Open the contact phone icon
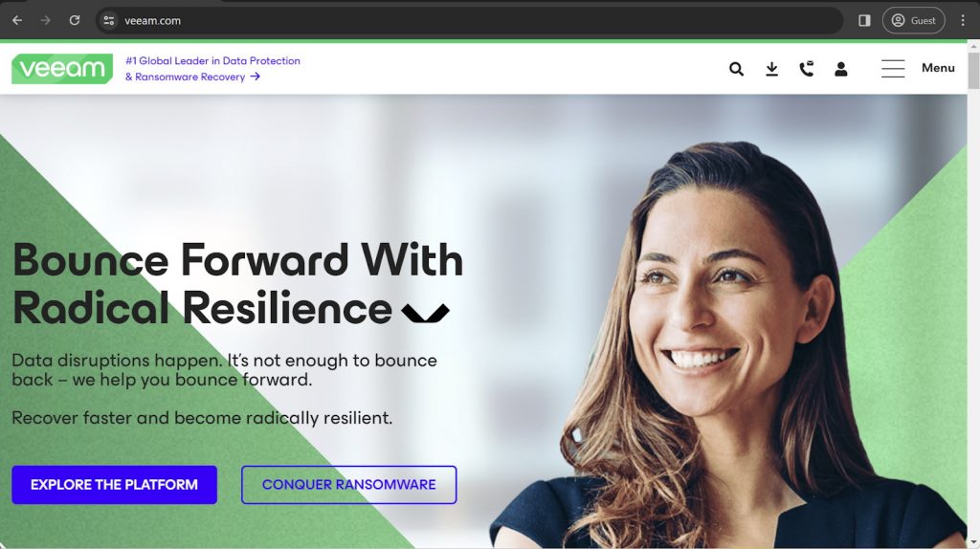Viewport: 980px width, 549px height. [806, 69]
